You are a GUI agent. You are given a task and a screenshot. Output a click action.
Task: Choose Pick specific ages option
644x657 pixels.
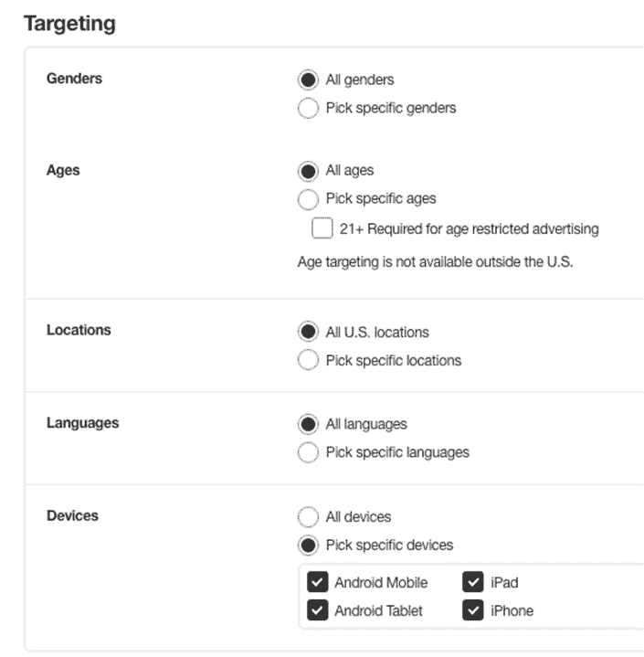pos(309,199)
